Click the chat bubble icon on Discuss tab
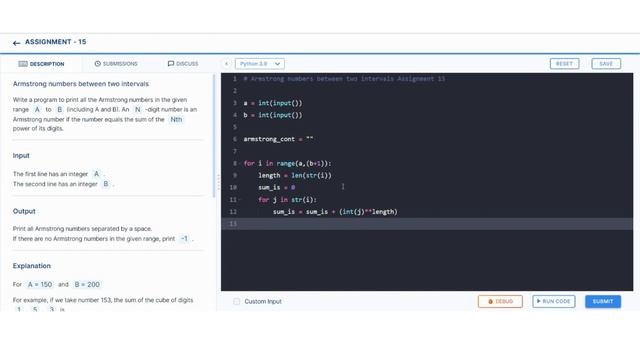Image resolution: width=640 pixels, height=360 pixels. coord(171,64)
